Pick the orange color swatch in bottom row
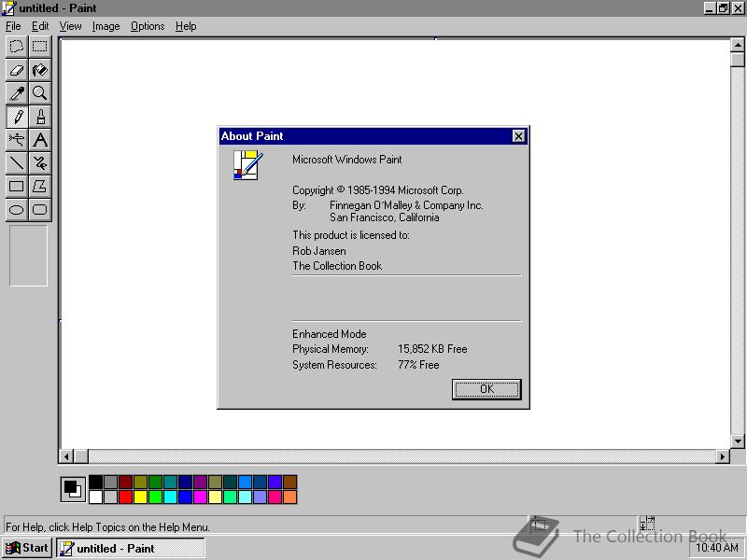The width and height of the screenshot is (747, 560). pos(289,497)
